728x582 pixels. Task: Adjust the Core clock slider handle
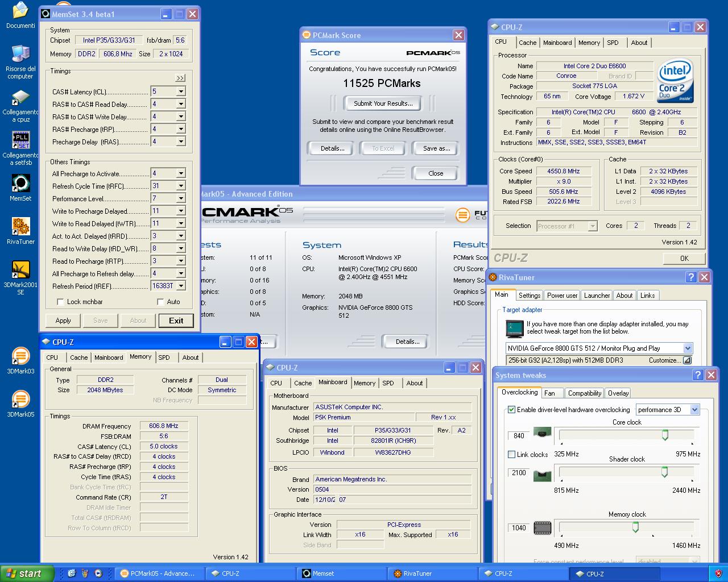point(665,435)
